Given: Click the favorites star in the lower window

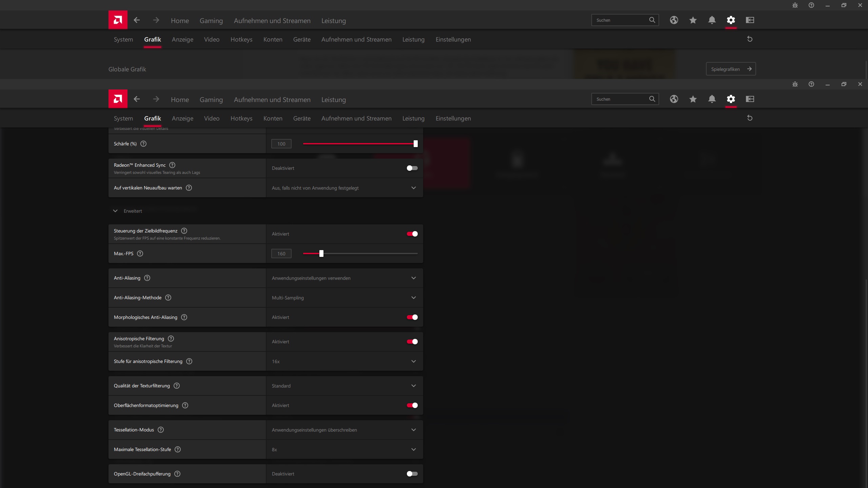Looking at the screenshot, I should [x=693, y=99].
